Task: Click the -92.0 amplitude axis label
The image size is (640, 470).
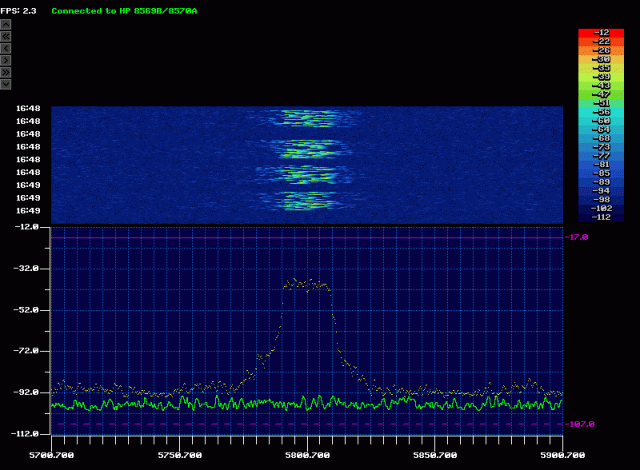Action: tap(26, 392)
